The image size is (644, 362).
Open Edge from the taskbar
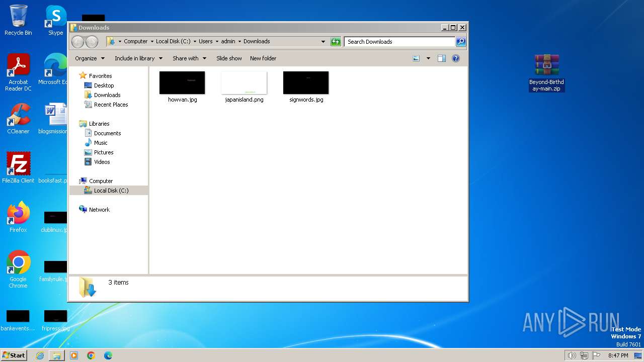[x=108, y=355]
